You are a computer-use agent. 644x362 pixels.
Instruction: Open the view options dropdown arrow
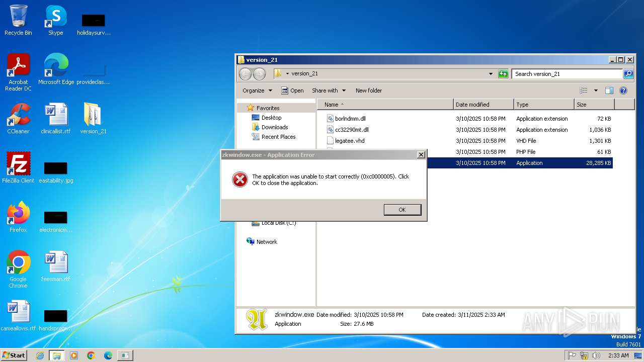[596, 90]
